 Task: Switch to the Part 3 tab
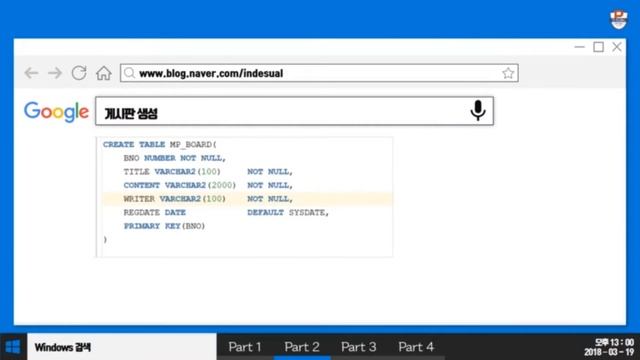pyautogui.click(x=359, y=347)
